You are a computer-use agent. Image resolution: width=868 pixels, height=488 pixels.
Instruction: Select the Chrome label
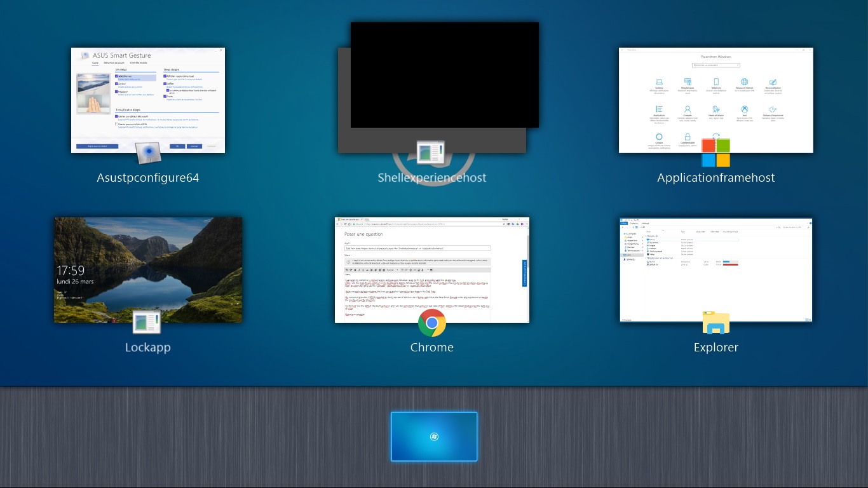(x=432, y=348)
